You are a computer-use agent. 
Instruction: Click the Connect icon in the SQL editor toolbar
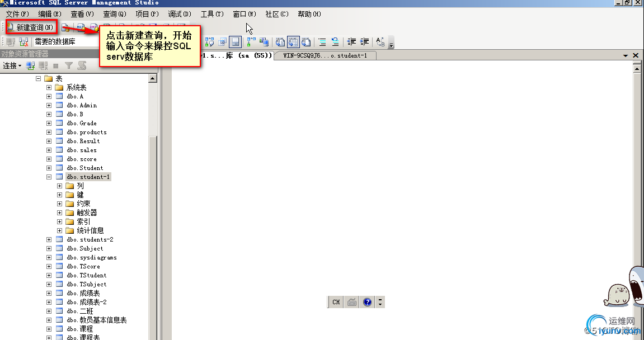click(11, 41)
